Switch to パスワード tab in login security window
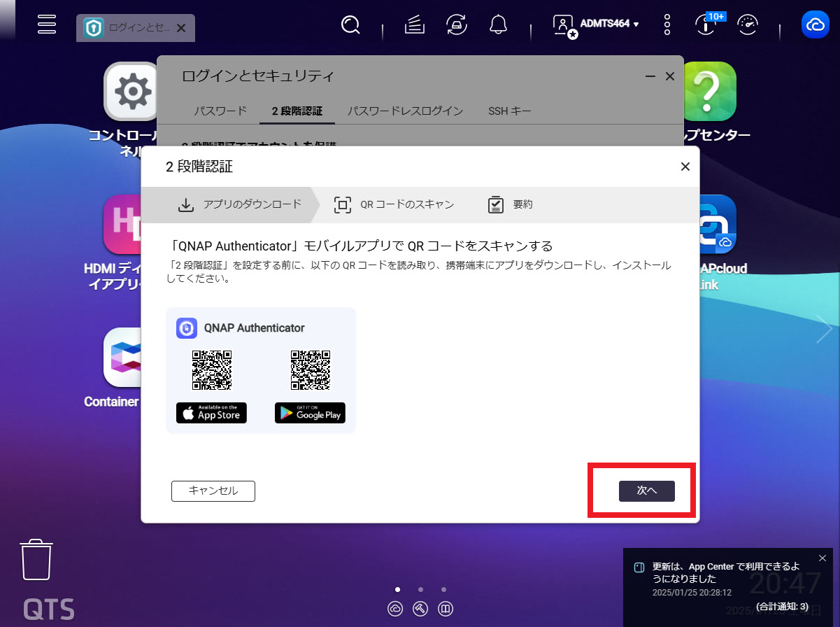The image size is (840, 627). [x=220, y=111]
